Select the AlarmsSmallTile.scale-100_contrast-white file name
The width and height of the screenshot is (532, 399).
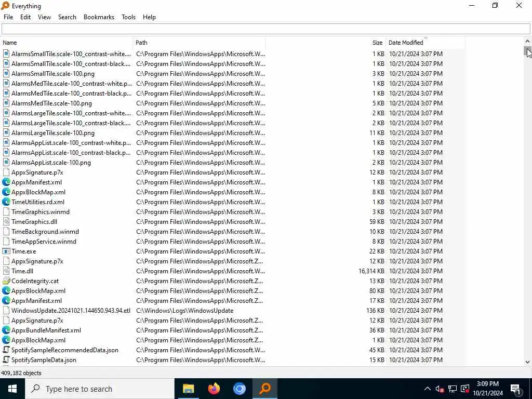point(71,54)
